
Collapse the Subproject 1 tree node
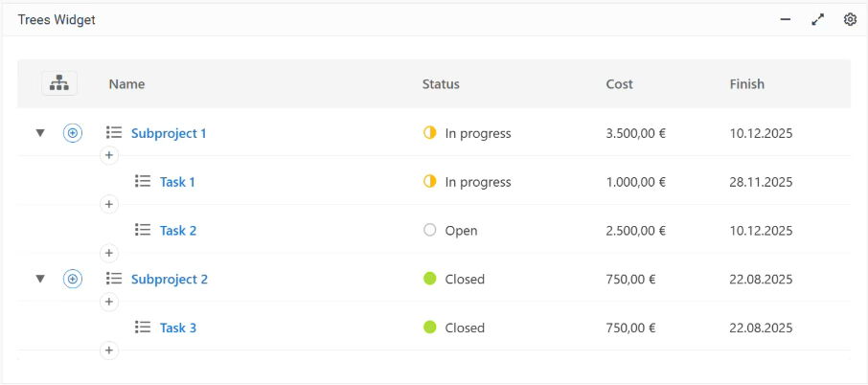pyautogui.click(x=40, y=133)
